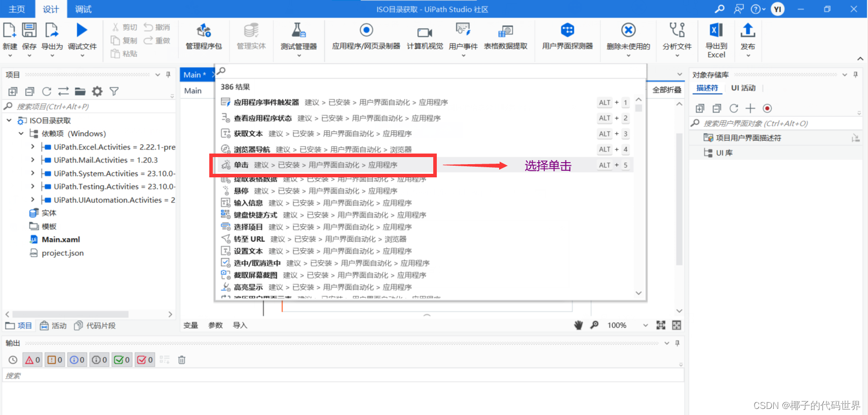Image resolution: width=868 pixels, height=415 pixels.
Task: Click designer vertical scrollbar
Action: (x=679, y=199)
